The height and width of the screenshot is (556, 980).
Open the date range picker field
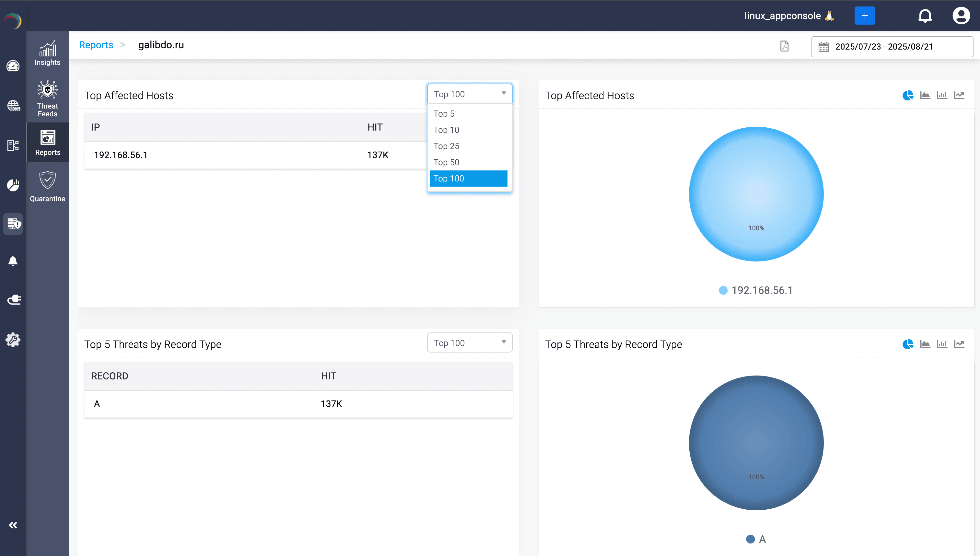(892, 47)
